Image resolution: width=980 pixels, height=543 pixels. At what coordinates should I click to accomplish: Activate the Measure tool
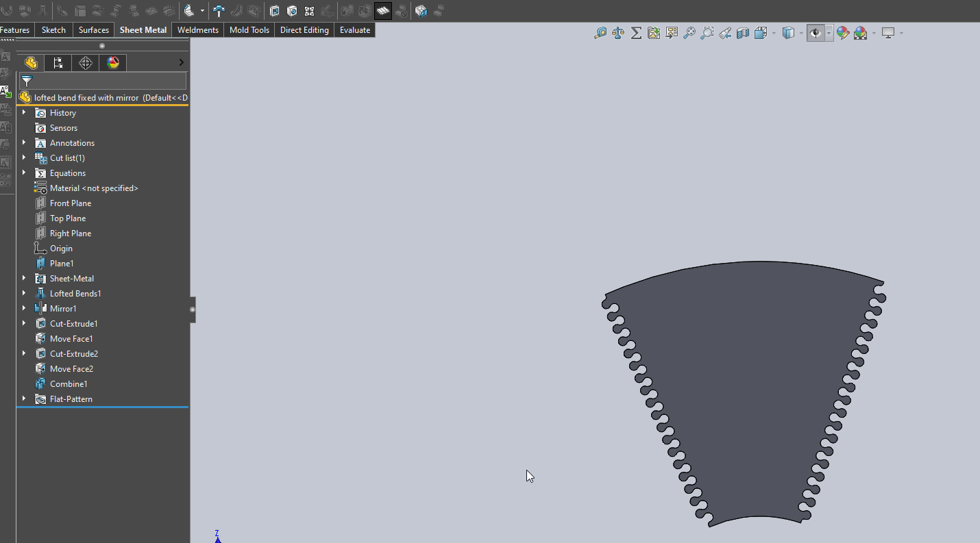click(602, 32)
